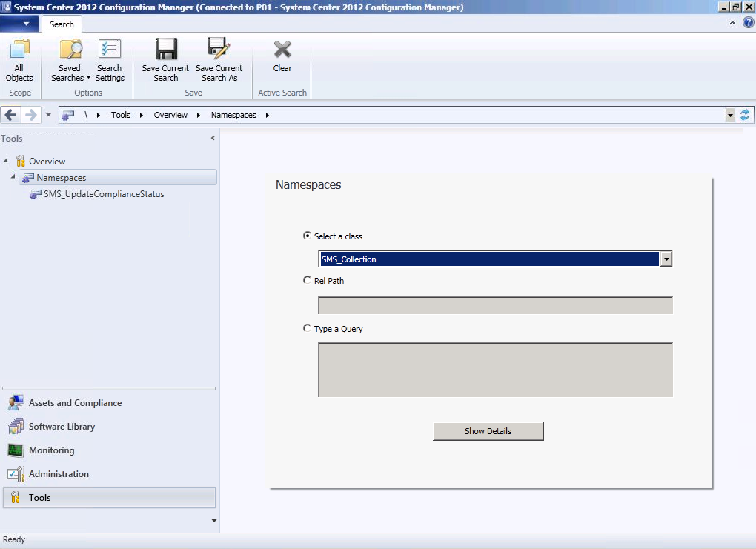Minimize the ribbon with the caret
Screen dimensions: 756x549
pyautogui.click(x=732, y=23)
